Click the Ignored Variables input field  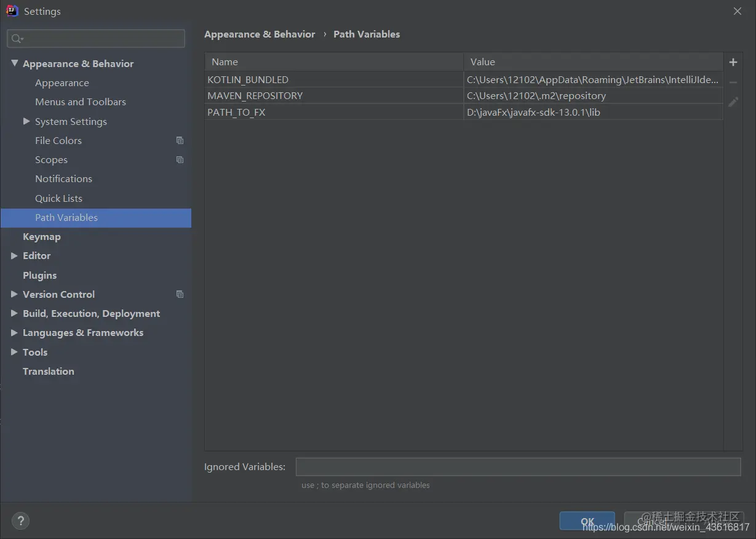click(x=518, y=467)
